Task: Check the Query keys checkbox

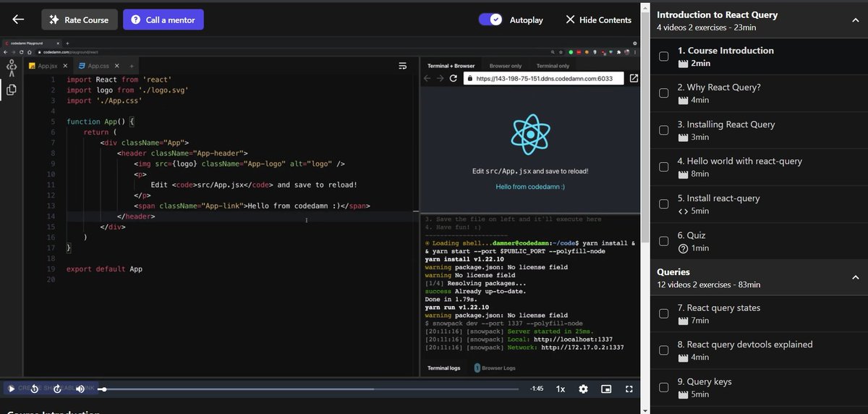Action: (x=663, y=387)
